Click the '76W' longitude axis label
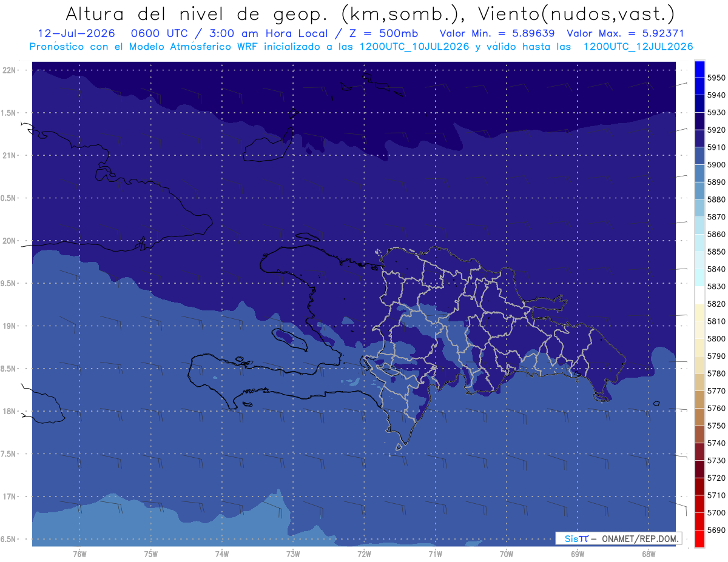This screenshot has height=562, width=728. [79, 554]
